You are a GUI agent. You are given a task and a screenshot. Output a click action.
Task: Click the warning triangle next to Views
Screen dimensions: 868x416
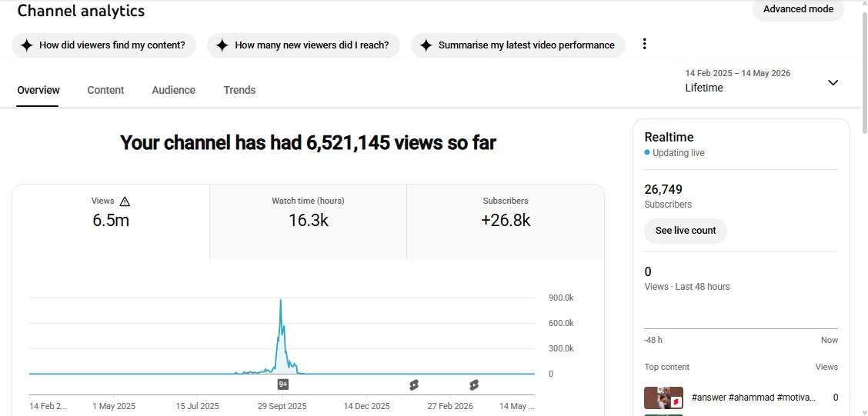click(125, 201)
